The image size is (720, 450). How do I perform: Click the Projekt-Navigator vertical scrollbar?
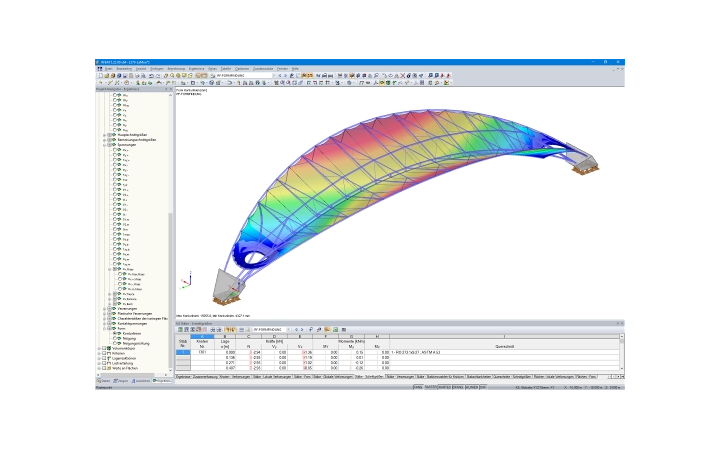171,232
